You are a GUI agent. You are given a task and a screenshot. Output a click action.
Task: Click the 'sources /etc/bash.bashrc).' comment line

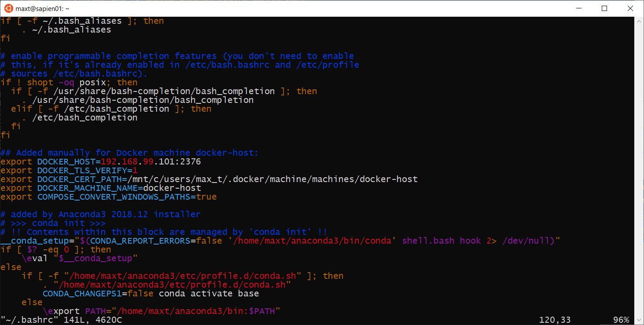tap(74, 74)
